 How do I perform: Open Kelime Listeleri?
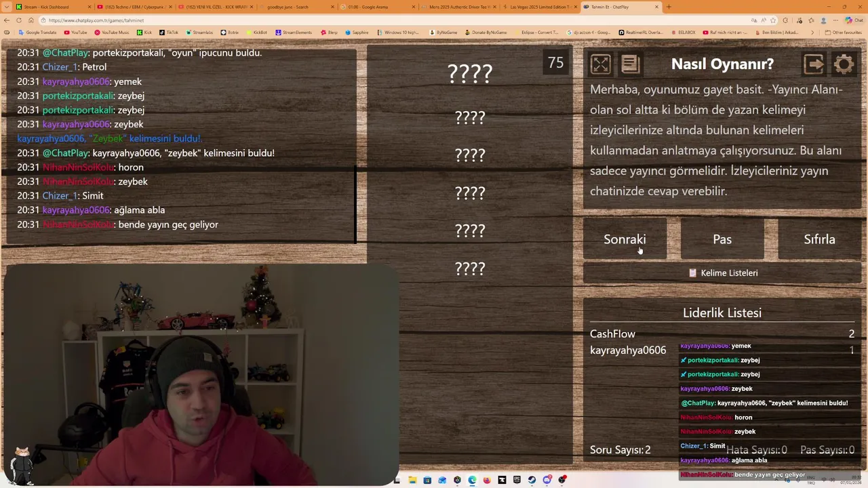[x=722, y=272]
